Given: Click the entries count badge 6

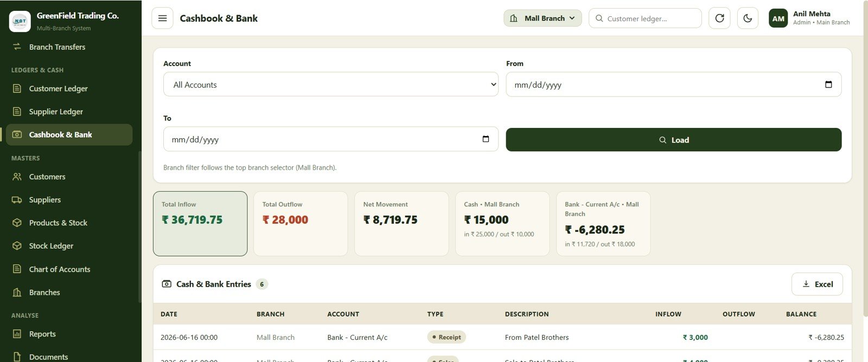Looking at the screenshot, I should click(x=262, y=284).
